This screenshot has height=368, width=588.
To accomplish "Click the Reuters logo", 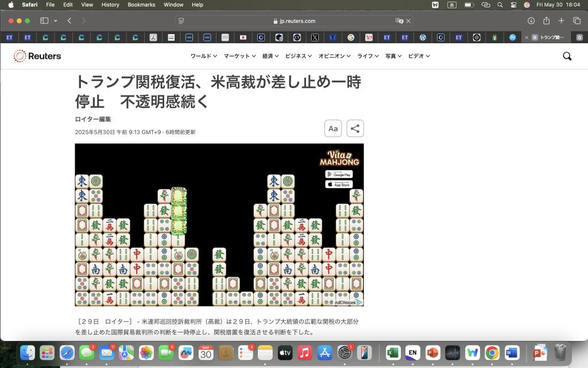I will click(x=37, y=56).
